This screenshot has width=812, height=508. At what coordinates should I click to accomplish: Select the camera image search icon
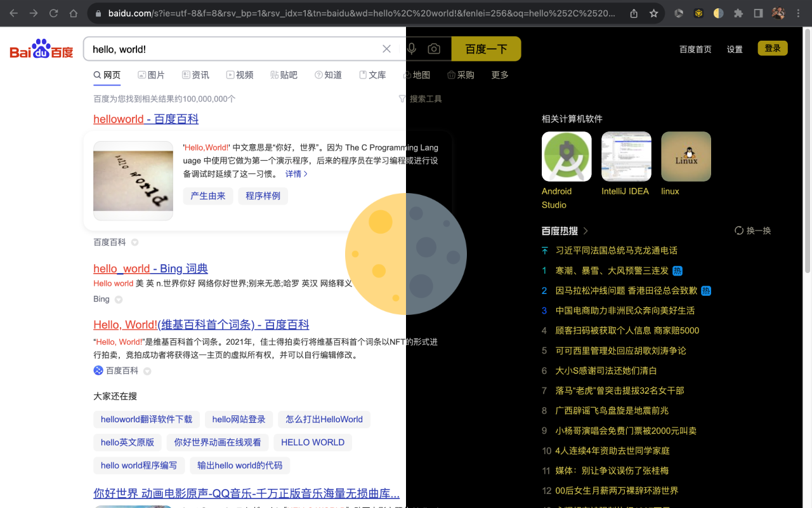434,48
